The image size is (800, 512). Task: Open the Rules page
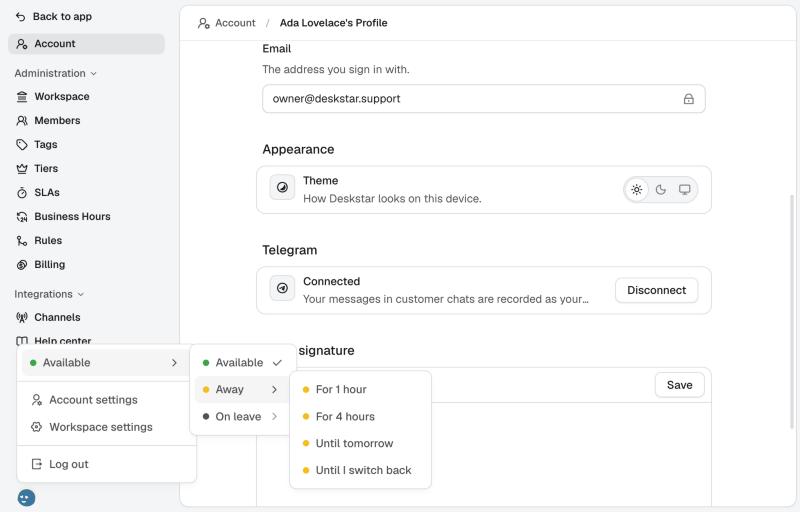(x=86, y=240)
